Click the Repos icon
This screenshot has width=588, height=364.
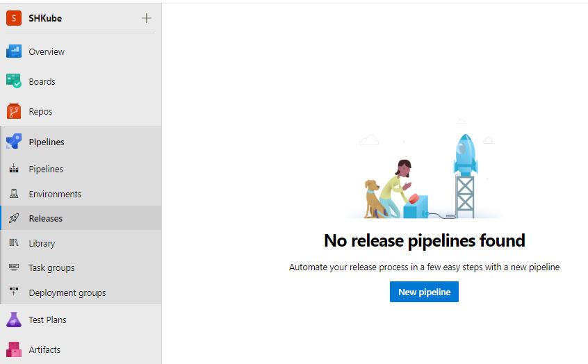click(x=13, y=111)
